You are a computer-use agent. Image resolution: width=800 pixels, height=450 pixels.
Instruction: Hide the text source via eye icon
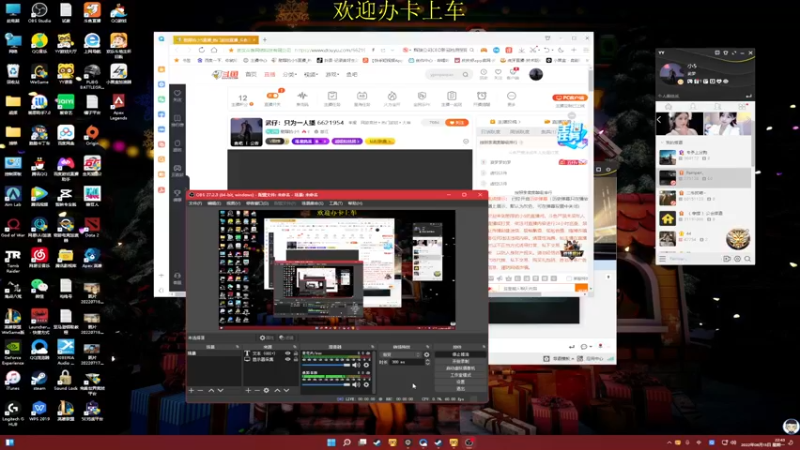[x=288, y=353]
